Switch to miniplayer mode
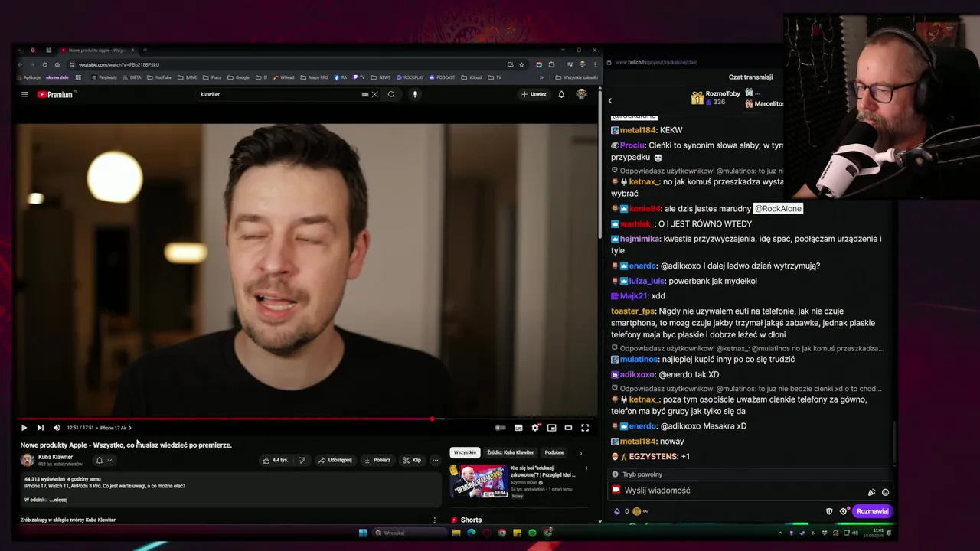This screenshot has width=980, height=551. tap(551, 428)
